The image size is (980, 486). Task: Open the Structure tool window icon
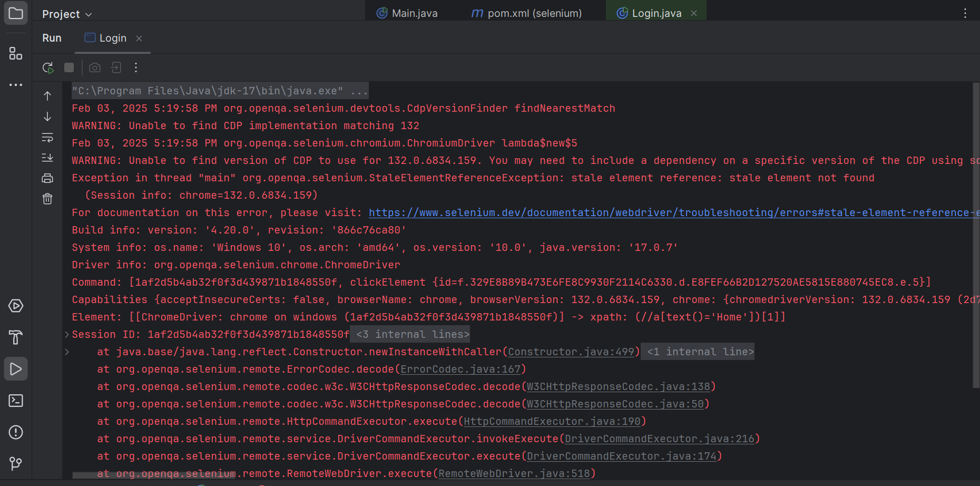coord(16,53)
